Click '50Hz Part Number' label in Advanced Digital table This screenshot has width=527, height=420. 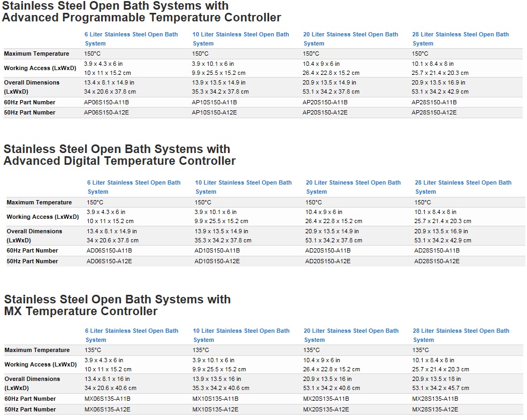32,262
